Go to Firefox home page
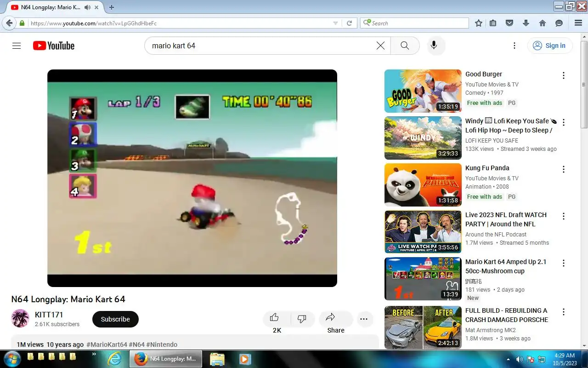This screenshot has height=368, width=588. click(543, 23)
